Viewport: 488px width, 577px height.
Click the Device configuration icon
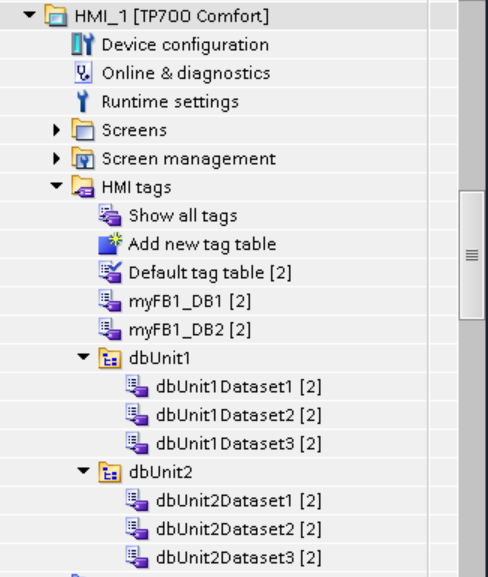[x=83, y=45]
